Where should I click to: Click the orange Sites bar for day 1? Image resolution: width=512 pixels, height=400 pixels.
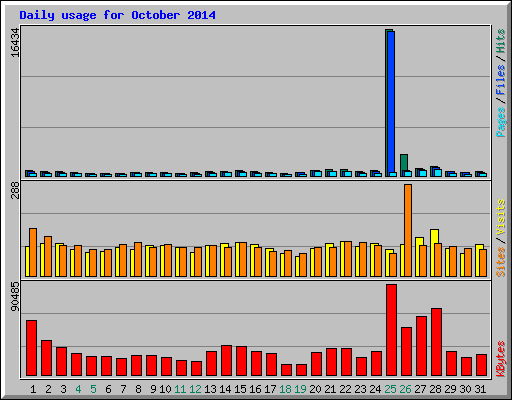33,252
